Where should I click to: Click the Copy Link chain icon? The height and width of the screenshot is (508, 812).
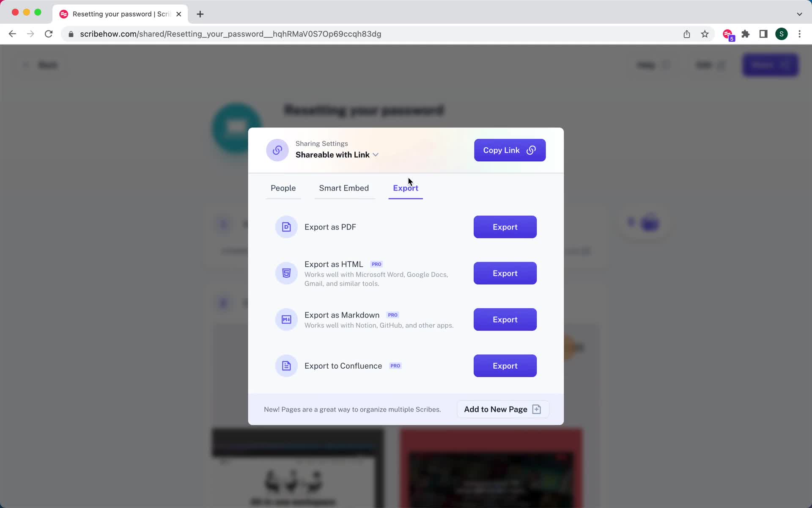531,150
